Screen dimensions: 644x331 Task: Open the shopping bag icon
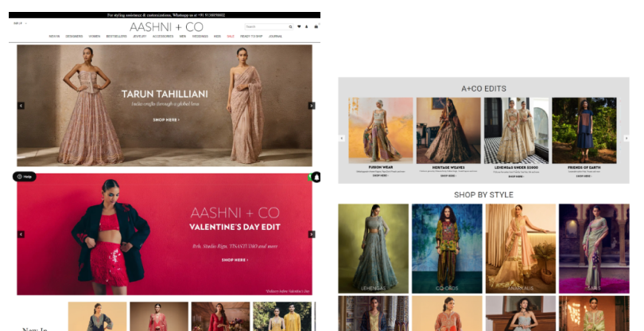(x=316, y=26)
